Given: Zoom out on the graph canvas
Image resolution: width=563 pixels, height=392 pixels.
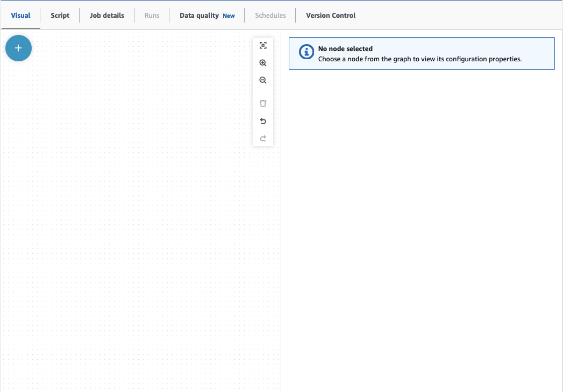Looking at the screenshot, I should (x=263, y=80).
